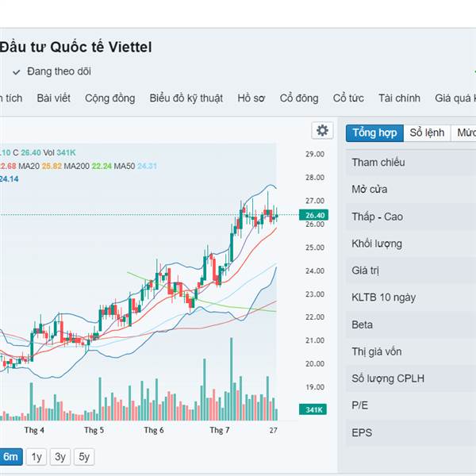The image size is (476, 476).
Task: Click the Đầu tư Quốc tế Viettel heading
Action: coord(75,48)
